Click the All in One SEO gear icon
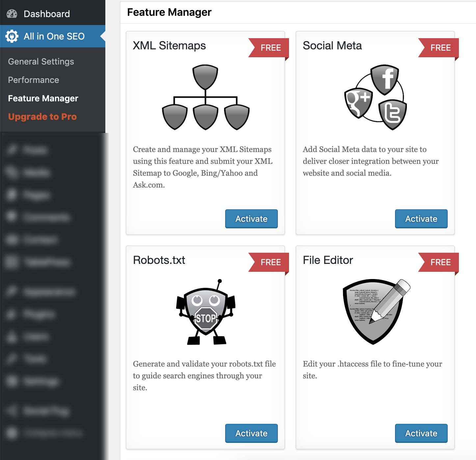 [12, 36]
